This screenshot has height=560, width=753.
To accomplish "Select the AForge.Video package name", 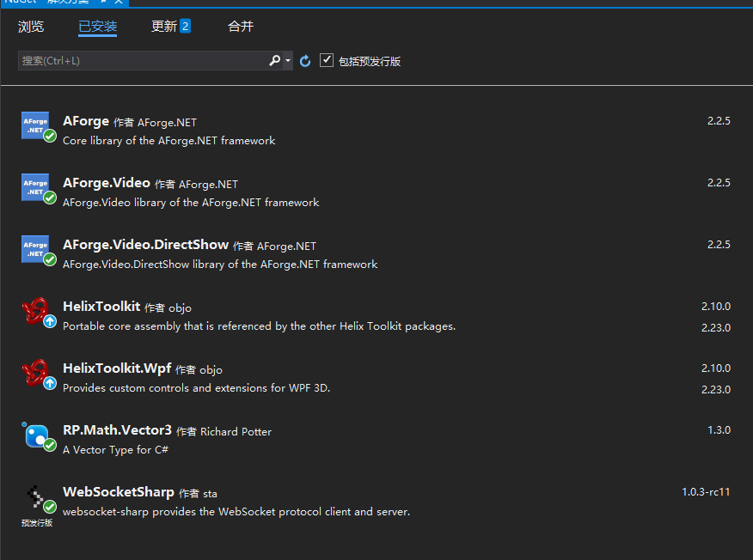I will point(107,183).
